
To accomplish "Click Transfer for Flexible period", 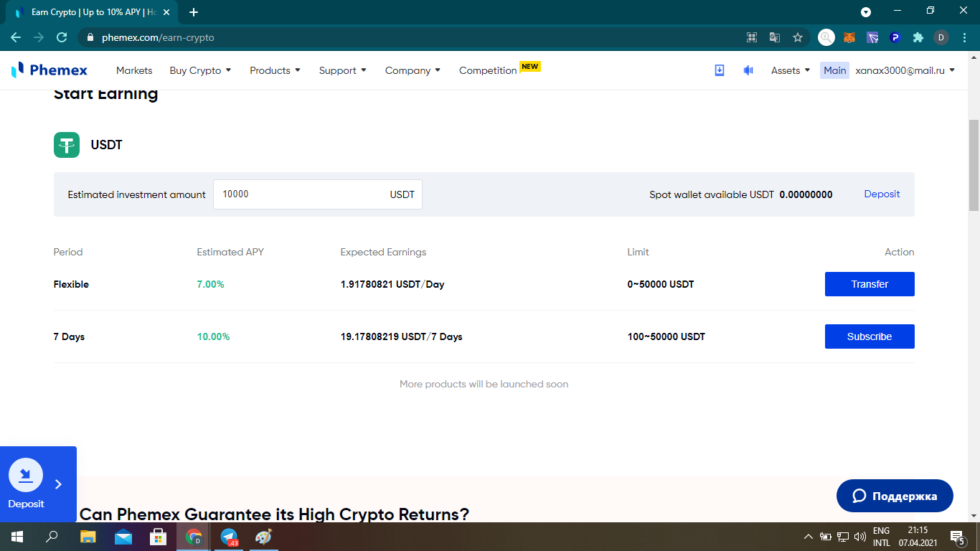I will 870,284.
